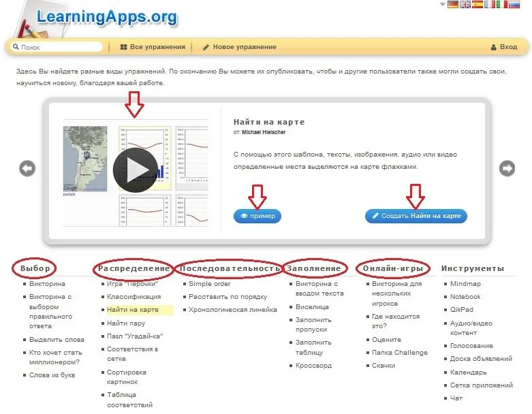Click the пример example button
532x414 pixels.
[x=257, y=216]
